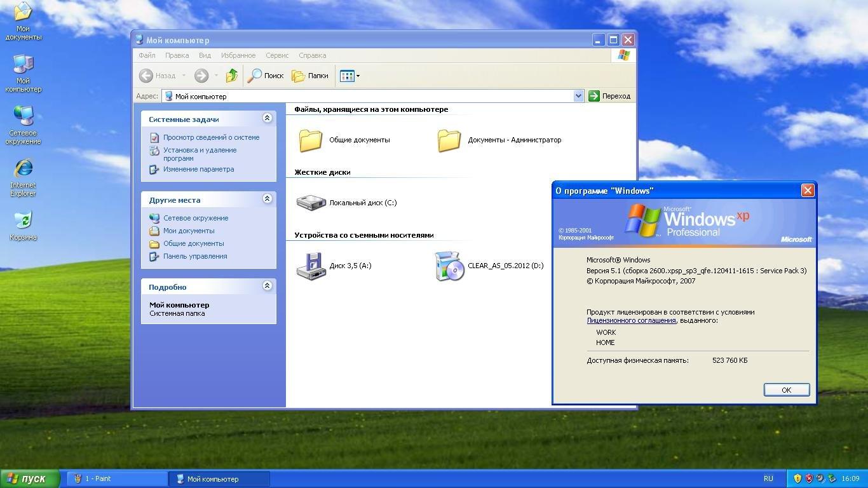868x488 pixels.
Task: Click the Up folder toolbar icon
Action: [x=232, y=76]
